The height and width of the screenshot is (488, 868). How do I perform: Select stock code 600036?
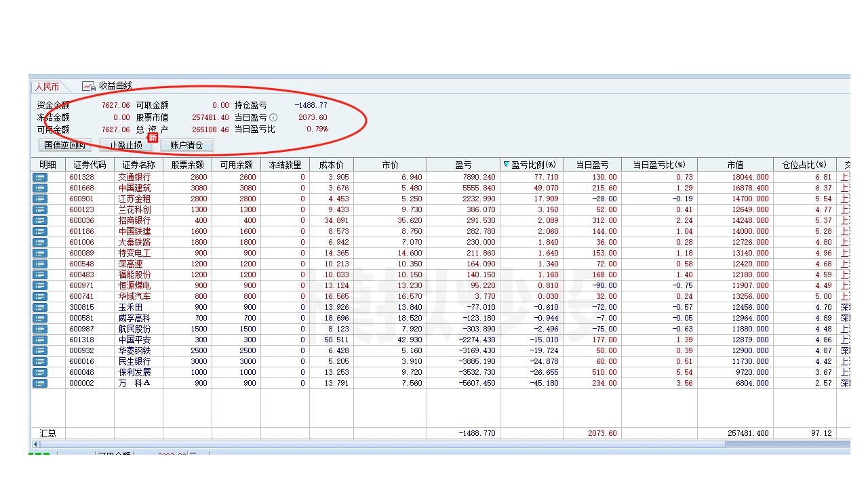tap(82, 220)
